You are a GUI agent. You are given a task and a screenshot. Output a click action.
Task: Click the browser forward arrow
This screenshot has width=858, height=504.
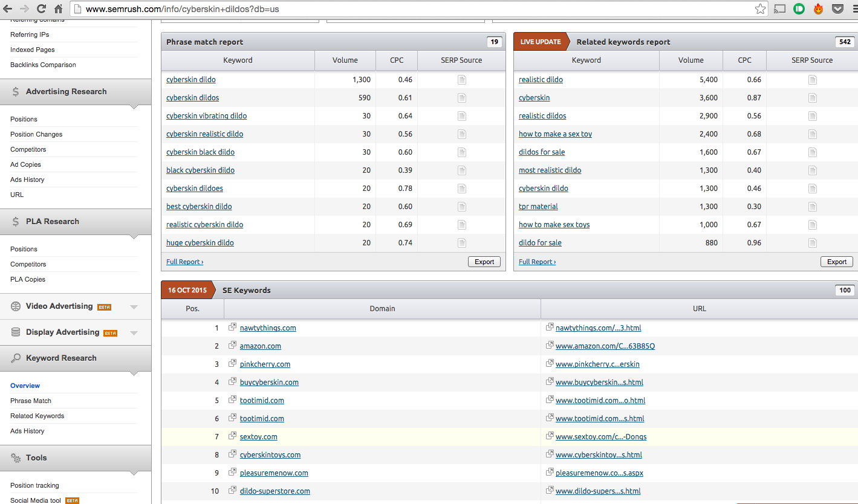25,9
